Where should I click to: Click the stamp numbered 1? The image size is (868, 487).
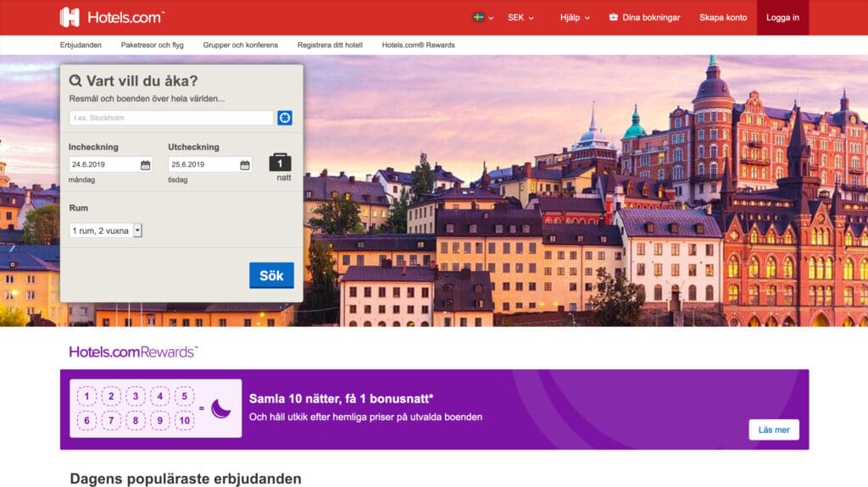(x=86, y=396)
